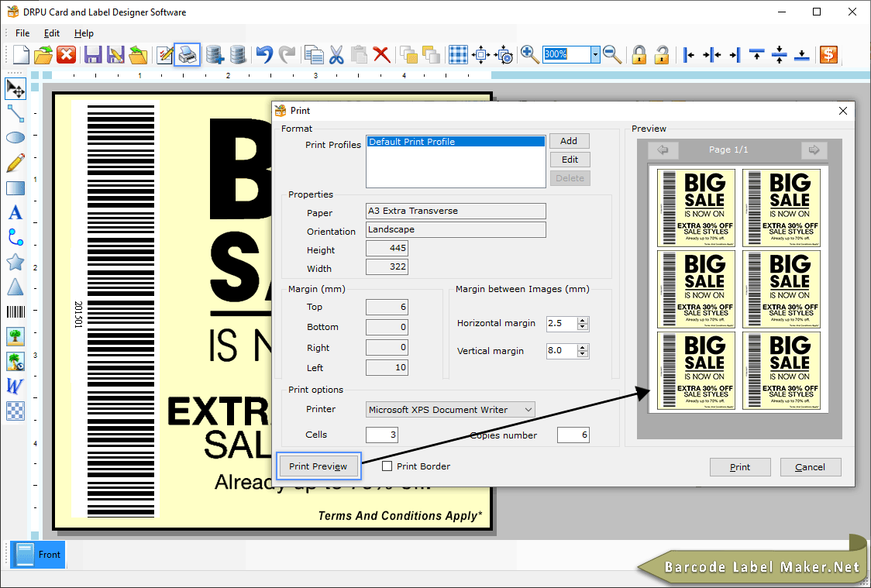This screenshot has width=871, height=588.
Task: Click the Top margin field
Action: 387,307
